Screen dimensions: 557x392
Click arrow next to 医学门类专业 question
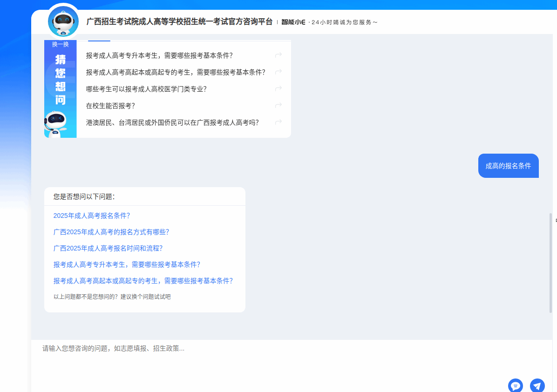click(x=278, y=89)
